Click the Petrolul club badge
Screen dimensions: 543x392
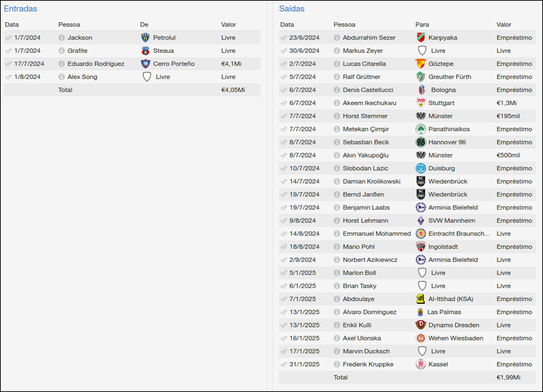click(x=146, y=38)
